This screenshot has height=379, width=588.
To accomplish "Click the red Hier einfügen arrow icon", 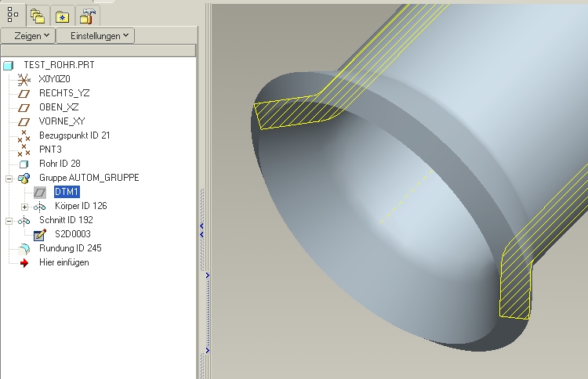I will pyautogui.click(x=24, y=263).
